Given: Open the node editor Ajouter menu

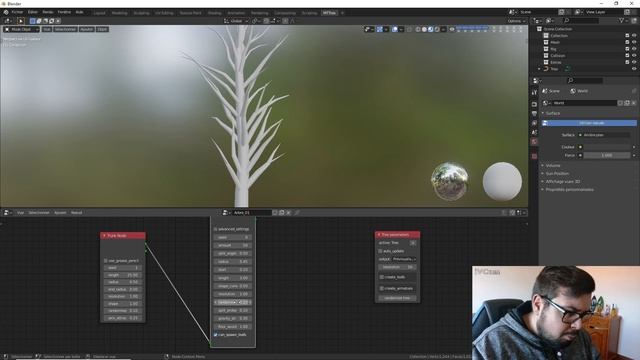Looking at the screenshot, I should tap(60, 213).
